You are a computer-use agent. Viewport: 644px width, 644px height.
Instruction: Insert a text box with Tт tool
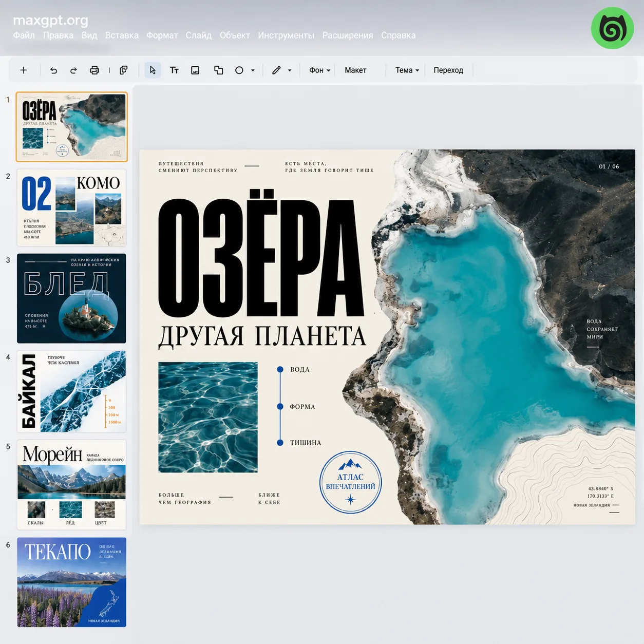(x=174, y=70)
